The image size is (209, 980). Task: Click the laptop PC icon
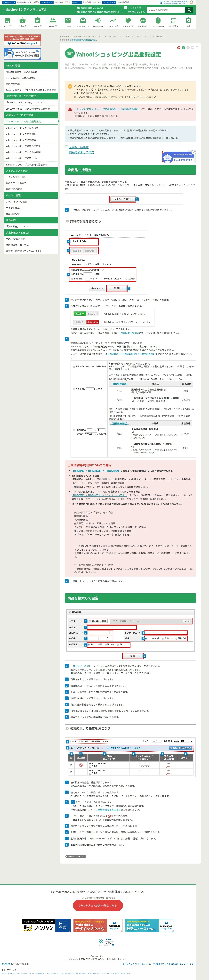(192, 48)
